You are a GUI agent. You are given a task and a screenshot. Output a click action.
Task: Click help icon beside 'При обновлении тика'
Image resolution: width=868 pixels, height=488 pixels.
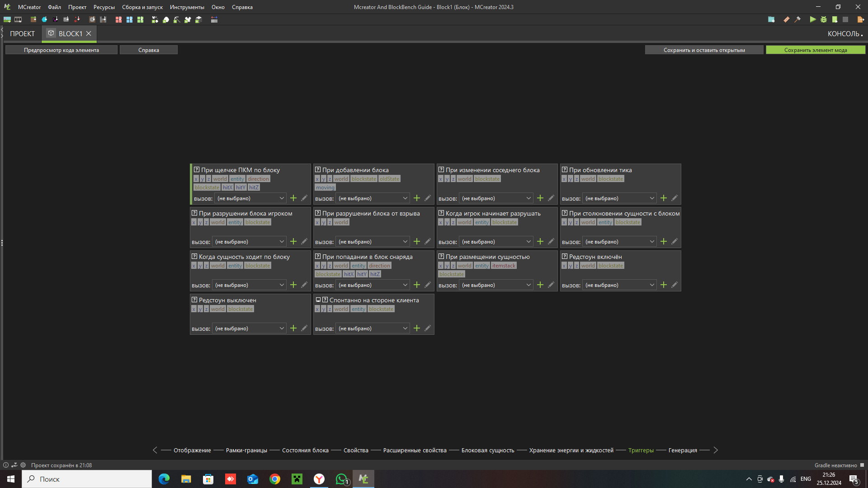[x=565, y=169]
